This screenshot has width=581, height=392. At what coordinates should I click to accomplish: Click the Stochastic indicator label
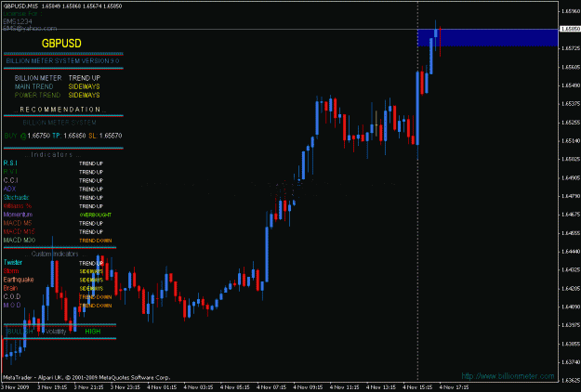click(x=17, y=197)
